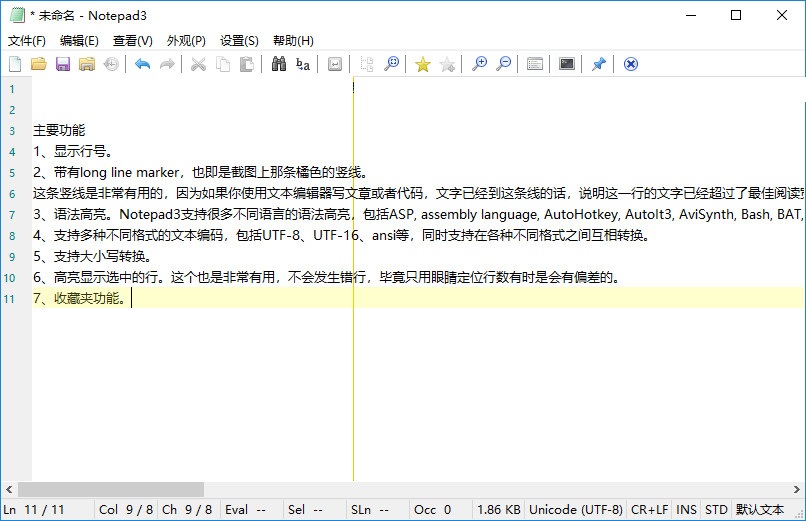Viewport: 806px width, 521px height.
Task: Change line endings via CR+LF status
Action: 650,510
